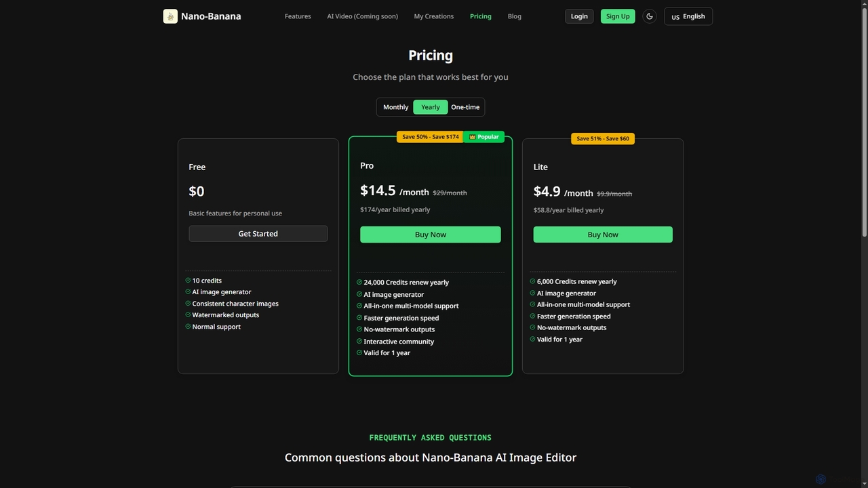This screenshot has height=488, width=868.
Task: Click check icon beside '24,000 Credits renew yearly'
Action: click(359, 283)
